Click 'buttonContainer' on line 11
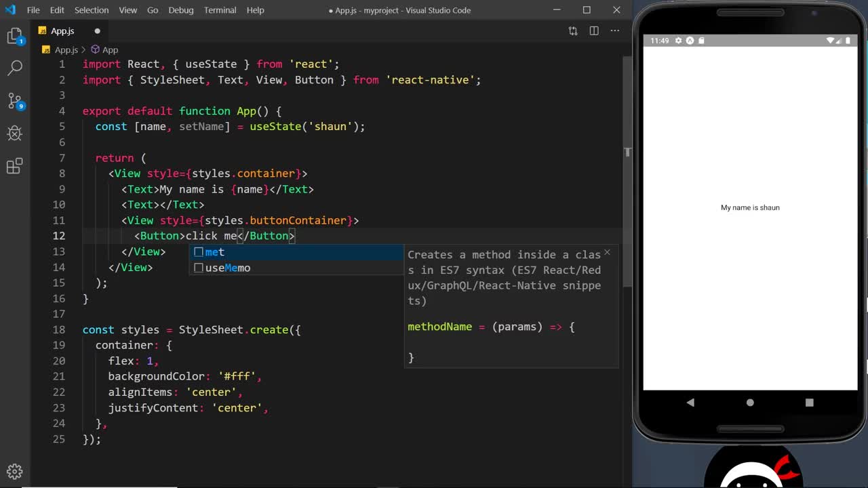868x488 pixels. point(298,220)
